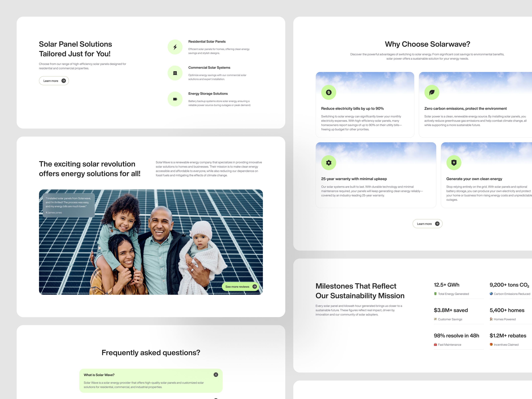The image size is (532, 399).
Task: Click the money emoji beside Customer Savings
Action: pyautogui.click(x=435, y=319)
